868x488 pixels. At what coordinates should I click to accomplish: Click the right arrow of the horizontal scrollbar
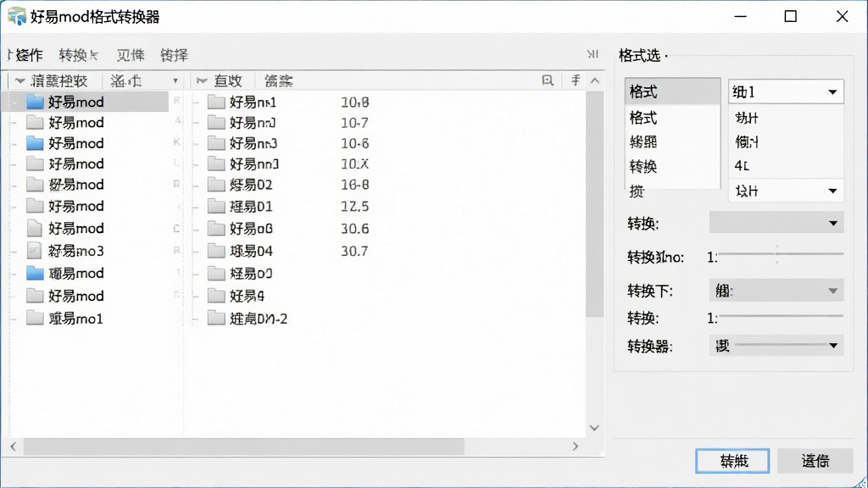click(x=576, y=446)
